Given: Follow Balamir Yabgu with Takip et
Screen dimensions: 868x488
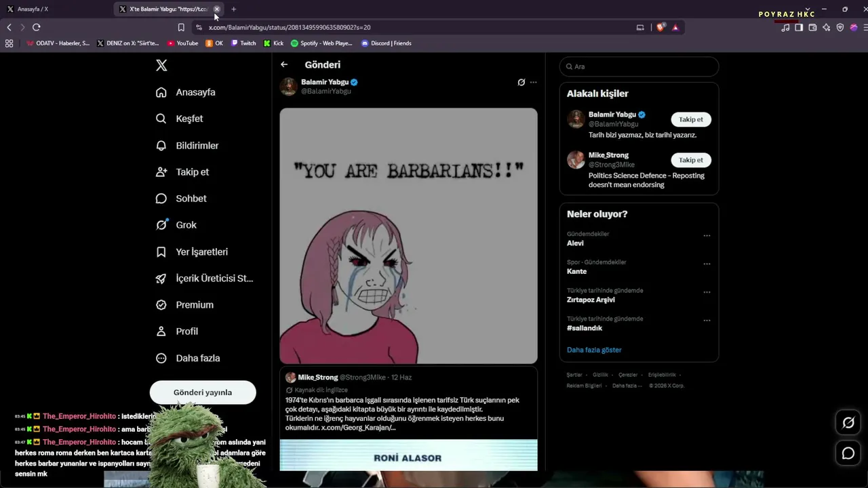Looking at the screenshot, I should [691, 119].
